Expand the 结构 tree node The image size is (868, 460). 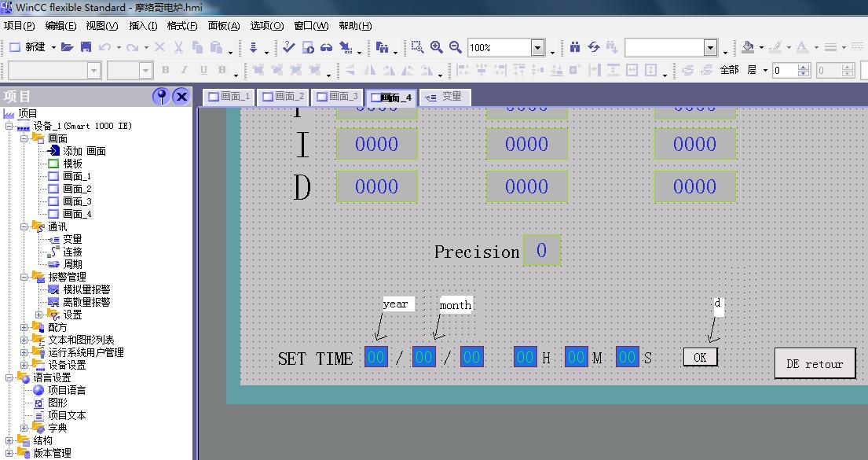click(x=9, y=440)
